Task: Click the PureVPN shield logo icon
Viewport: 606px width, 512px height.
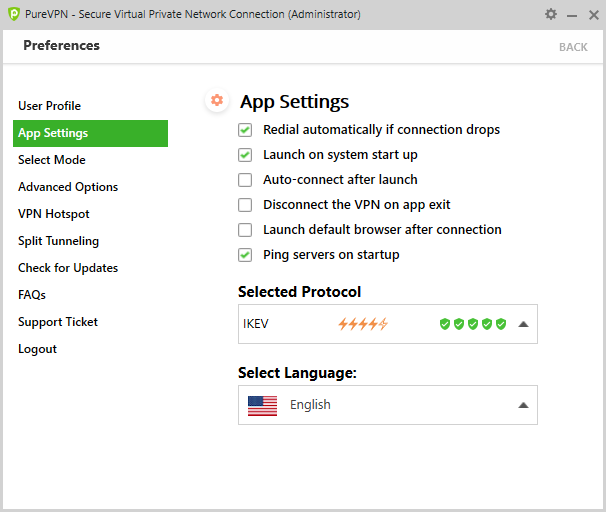Action: [x=14, y=14]
